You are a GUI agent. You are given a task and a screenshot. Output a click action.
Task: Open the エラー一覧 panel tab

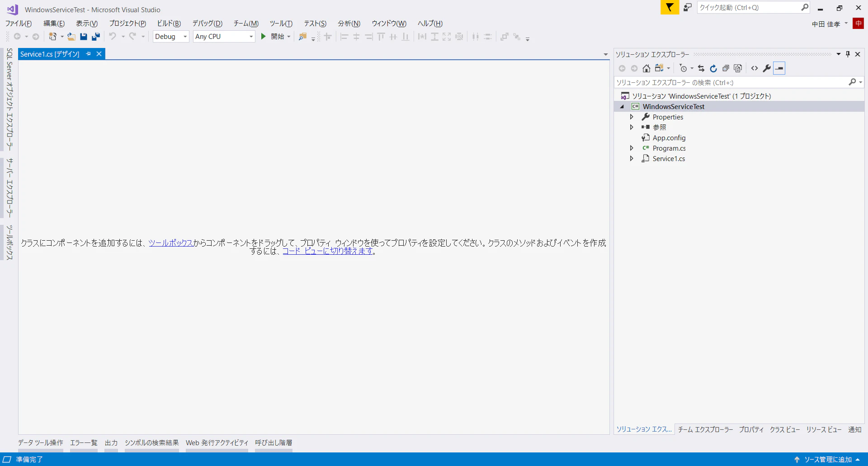(84, 442)
